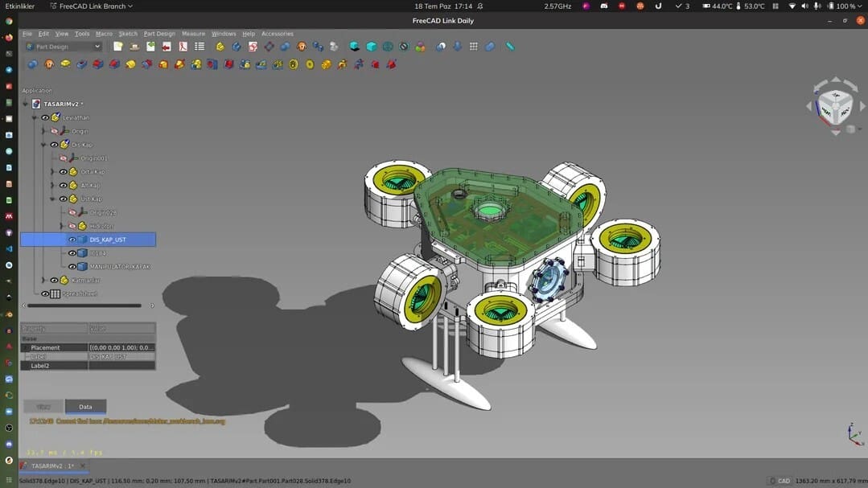
Task: Toggle visibility eye of DIS_KAP_UST
Action: click(72, 240)
